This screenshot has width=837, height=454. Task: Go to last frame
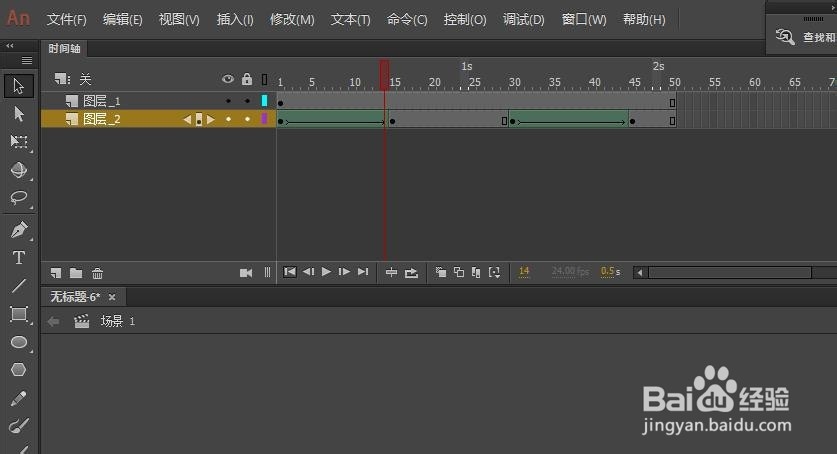pos(363,272)
